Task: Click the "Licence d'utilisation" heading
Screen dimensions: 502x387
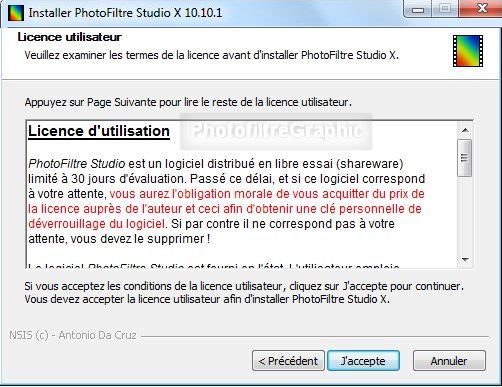Action: point(99,131)
